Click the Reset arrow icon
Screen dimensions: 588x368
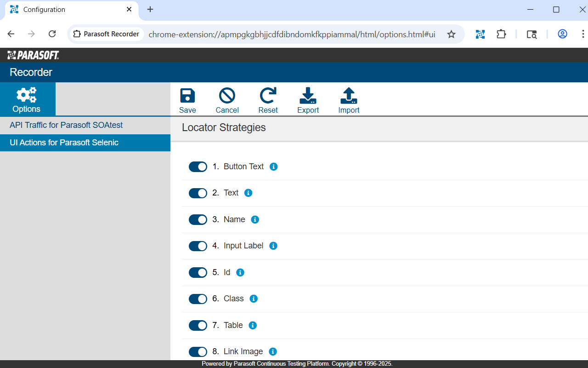(x=268, y=96)
